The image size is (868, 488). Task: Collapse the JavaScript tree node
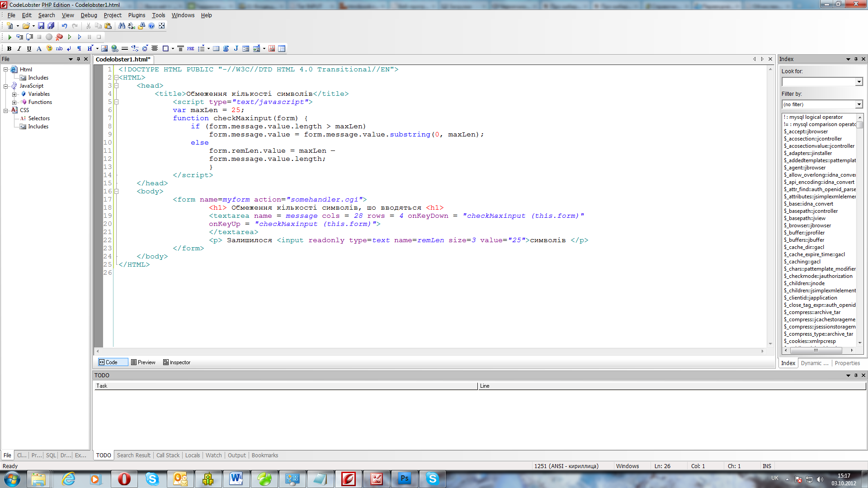click(6, 86)
